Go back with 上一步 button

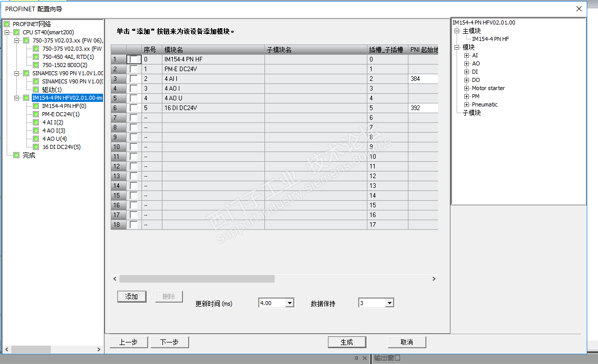pyautogui.click(x=129, y=342)
